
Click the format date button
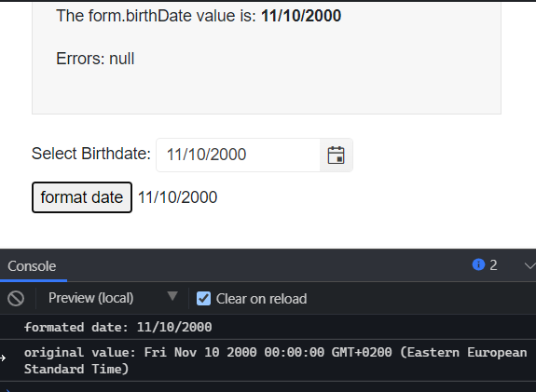coord(82,197)
